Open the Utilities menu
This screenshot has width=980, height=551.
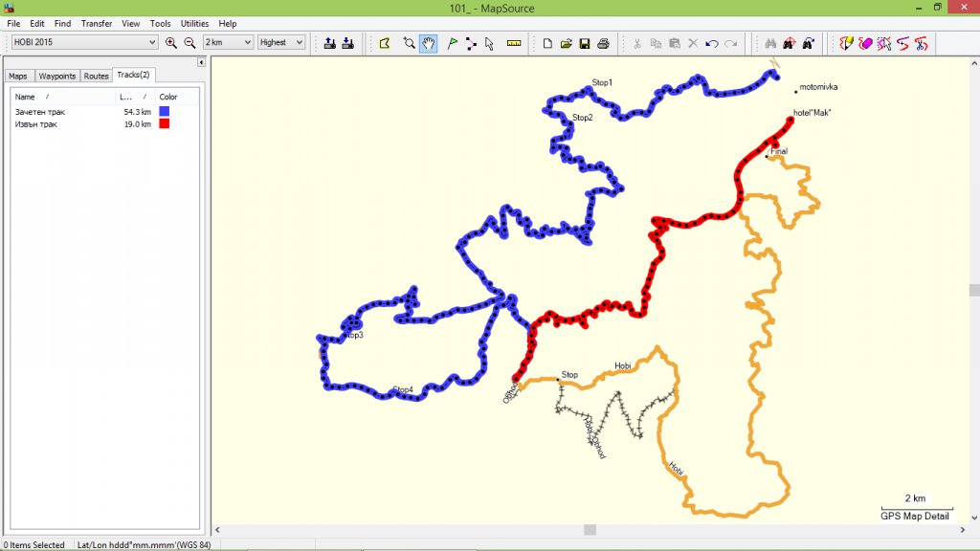pyautogui.click(x=194, y=23)
